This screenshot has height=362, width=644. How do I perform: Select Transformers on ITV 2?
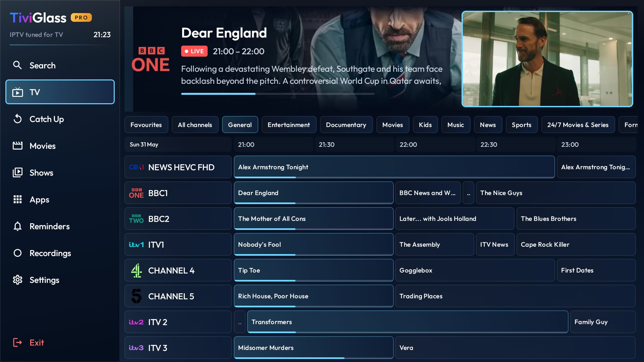click(x=408, y=322)
